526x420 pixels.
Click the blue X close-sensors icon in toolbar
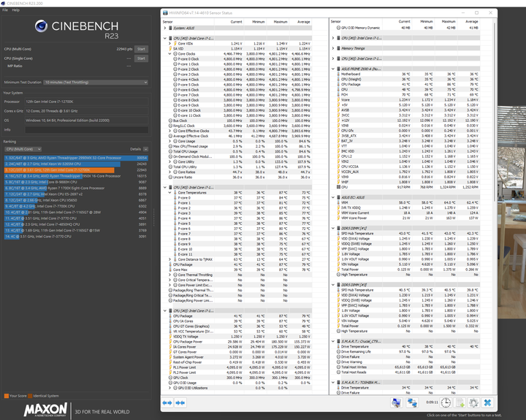pyautogui.click(x=487, y=402)
